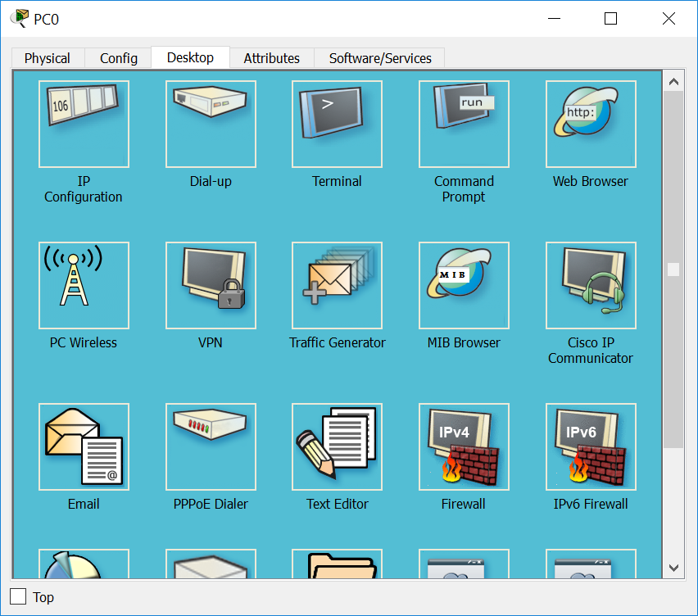
Task: Open the Terminal application
Action: pyautogui.click(x=337, y=124)
